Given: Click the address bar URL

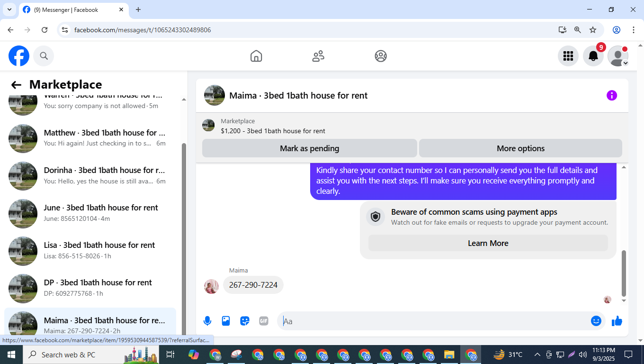Looking at the screenshot, I should (143, 30).
